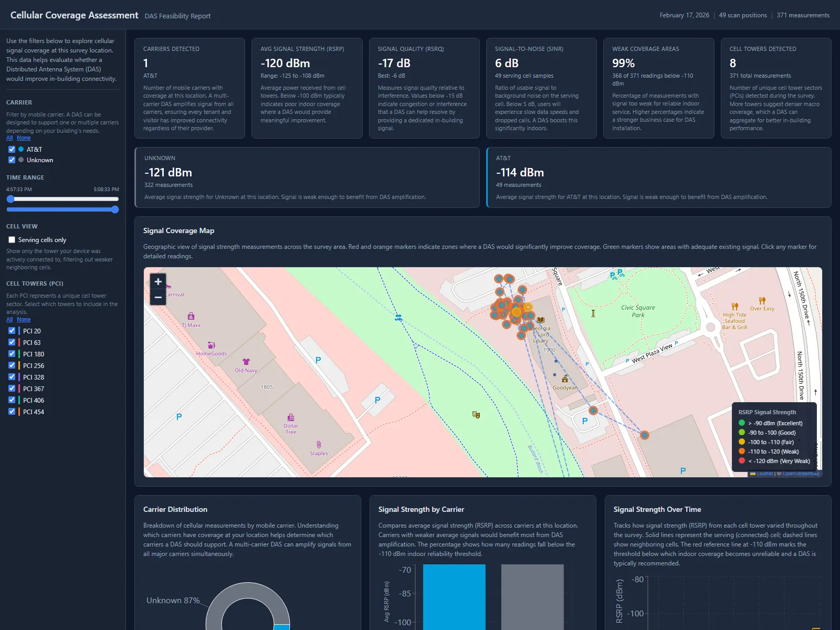Viewport: 840px width, 630px height.
Task: Click the Dollar Tree shopping bag icon
Action: [290, 418]
